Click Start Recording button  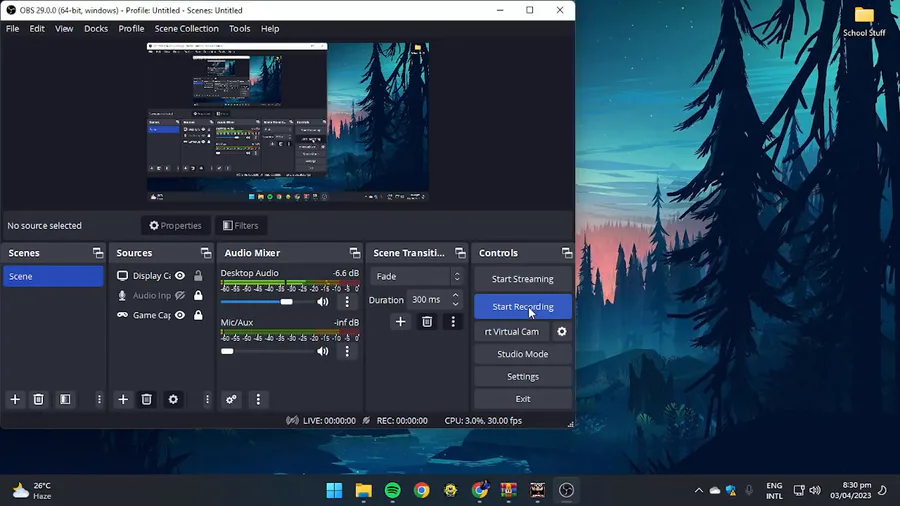click(523, 306)
